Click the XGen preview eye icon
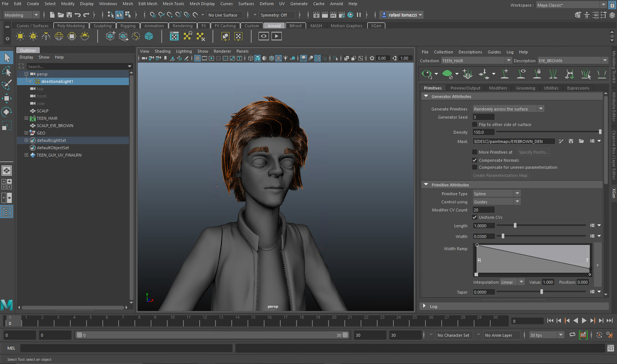Viewport: 617px width, 364px height. (x=427, y=74)
